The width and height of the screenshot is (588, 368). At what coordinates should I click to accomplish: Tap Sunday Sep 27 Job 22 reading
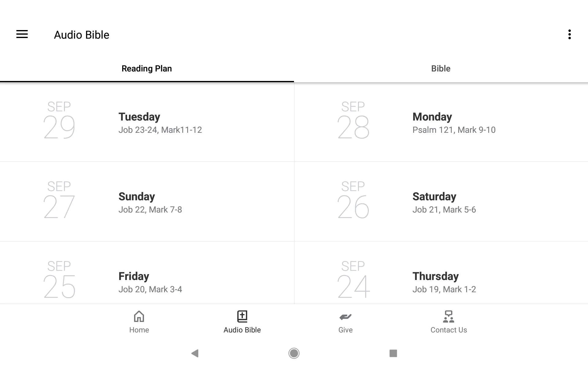click(147, 201)
